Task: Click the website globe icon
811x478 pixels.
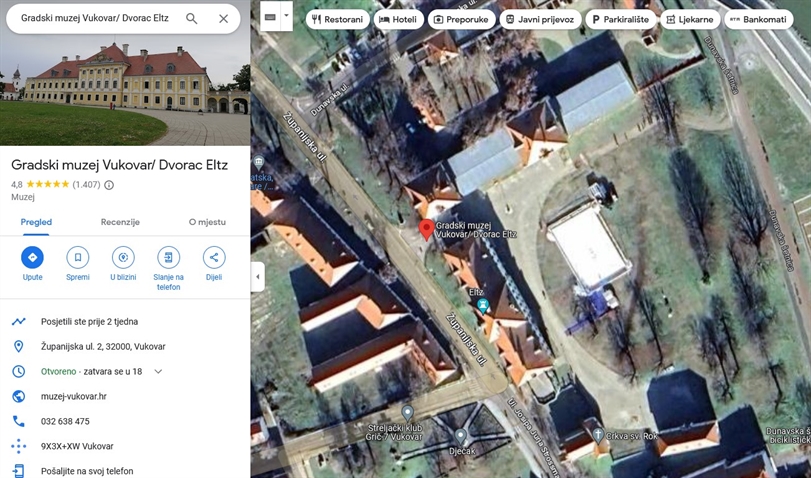Action: click(19, 396)
